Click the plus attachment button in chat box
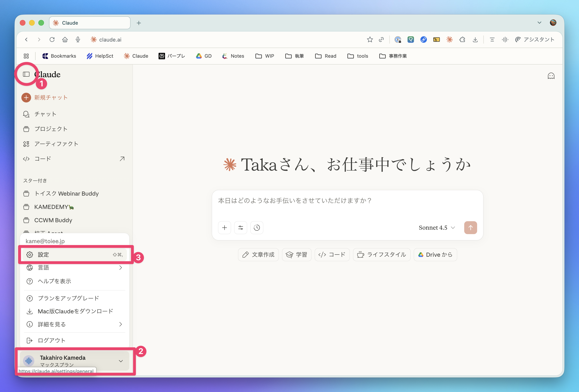The height and width of the screenshot is (392, 579). pyautogui.click(x=224, y=228)
